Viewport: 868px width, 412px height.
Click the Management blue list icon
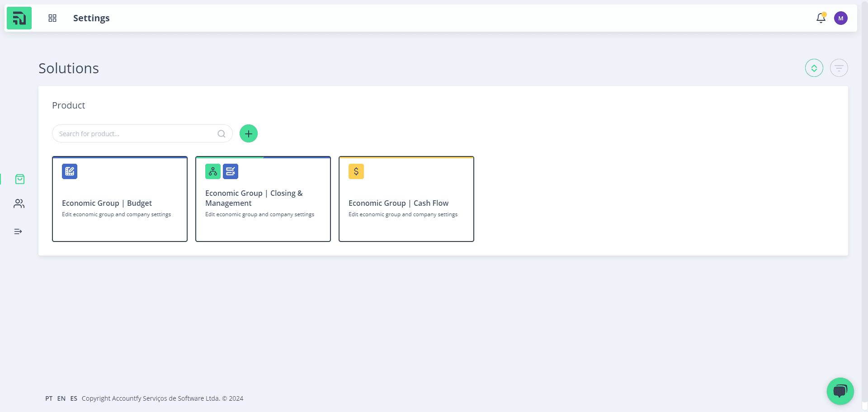[x=231, y=171]
